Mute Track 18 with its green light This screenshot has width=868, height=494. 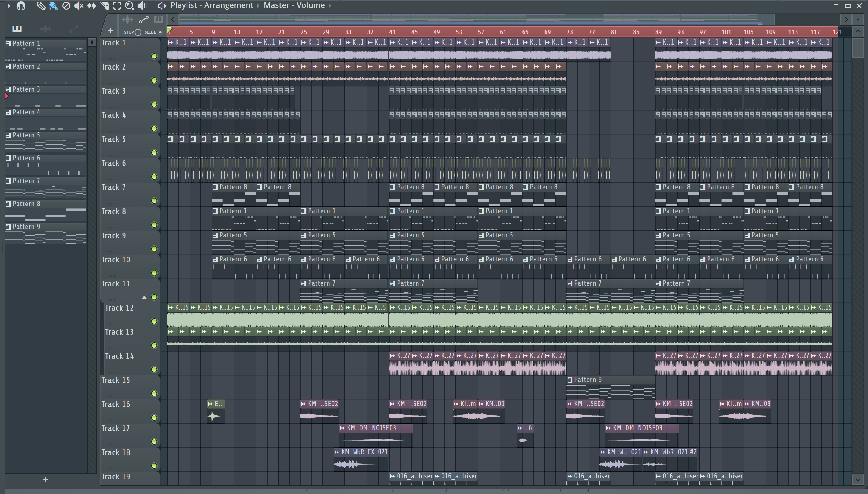tap(154, 466)
